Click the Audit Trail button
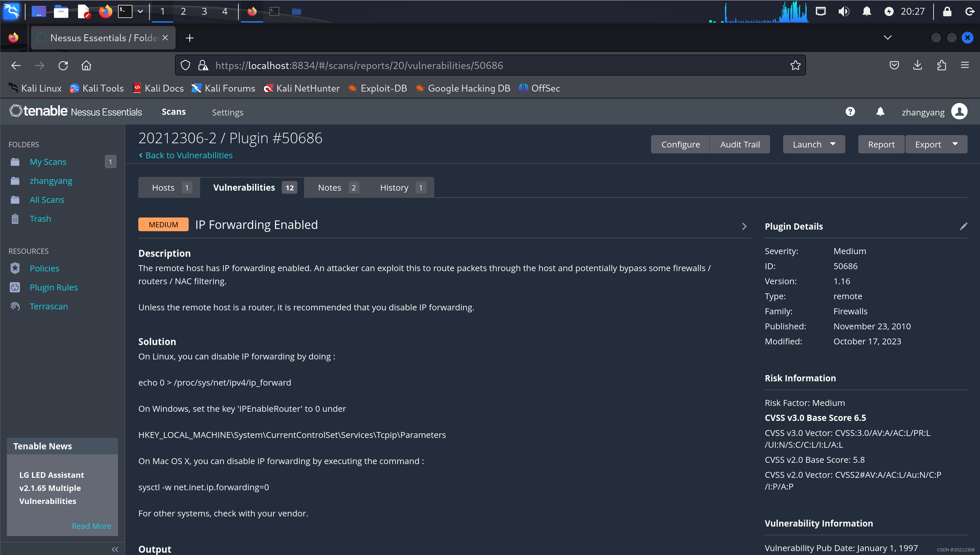The image size is (980, 555). pyautogui.click(x=740, y=145)
